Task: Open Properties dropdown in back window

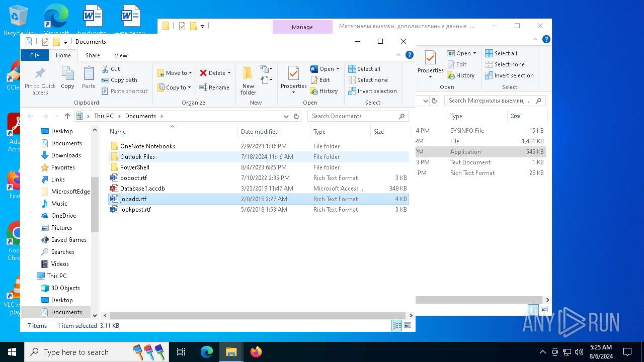Action: tap(430, 77)
